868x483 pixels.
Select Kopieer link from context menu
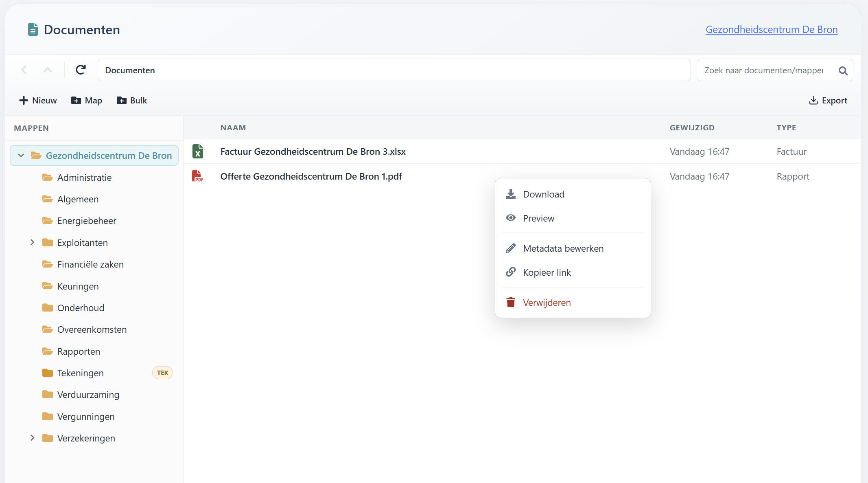(x=547, y=272)
